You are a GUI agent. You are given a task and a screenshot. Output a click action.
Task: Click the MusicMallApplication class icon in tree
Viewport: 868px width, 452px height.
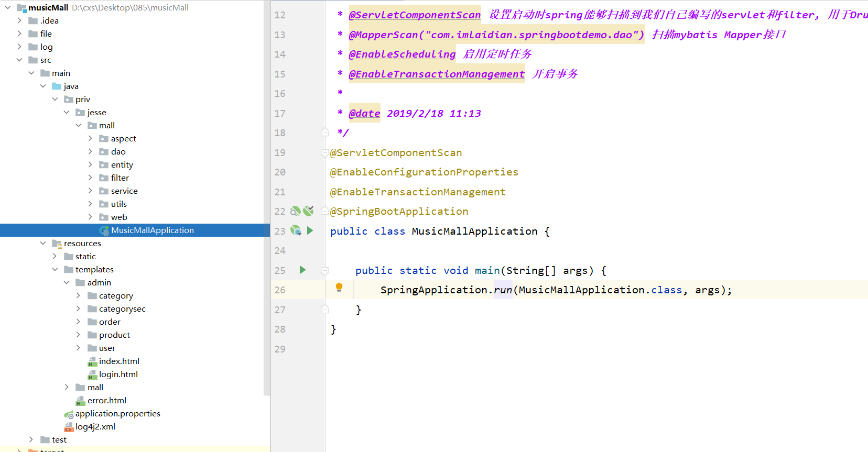pyautogui.click(x=104, y=230)
